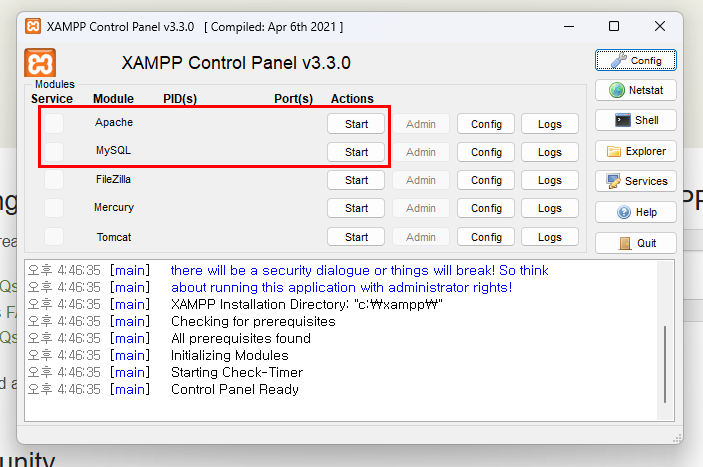Click the 'Initializing Modules' log entry
This screenshot has width=703, height=467.
[230, 355]
